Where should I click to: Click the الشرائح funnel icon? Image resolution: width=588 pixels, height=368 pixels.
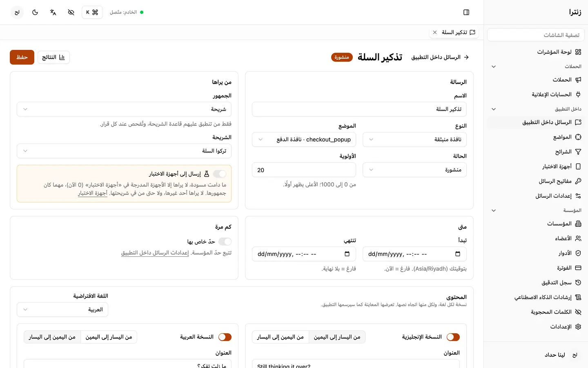(x=578, y=152)
